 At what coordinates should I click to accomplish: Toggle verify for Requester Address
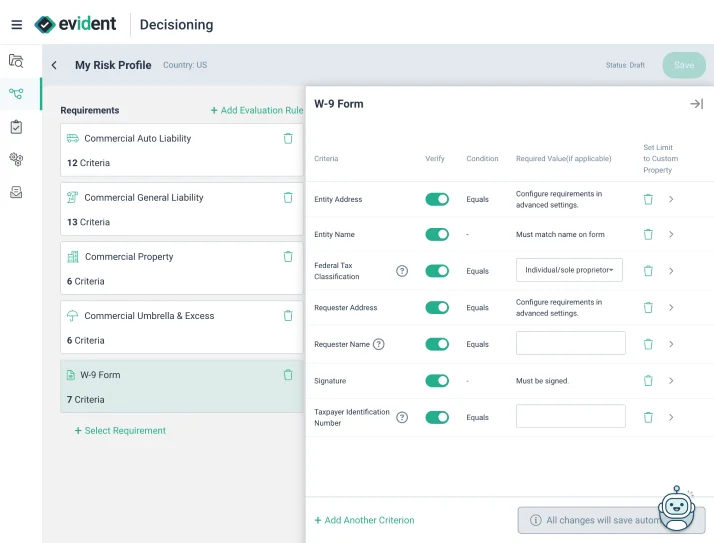click(437, 307)
